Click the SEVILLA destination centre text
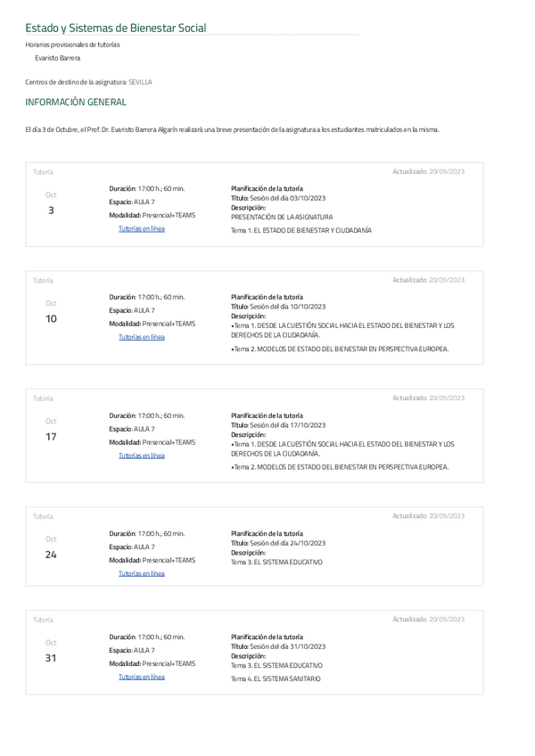 click(140, 82)
